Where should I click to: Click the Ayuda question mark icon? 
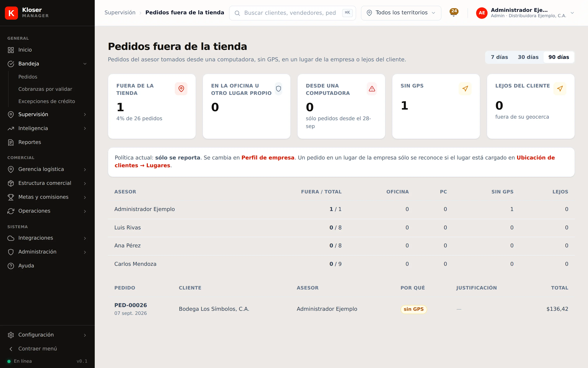click(11, 266)
